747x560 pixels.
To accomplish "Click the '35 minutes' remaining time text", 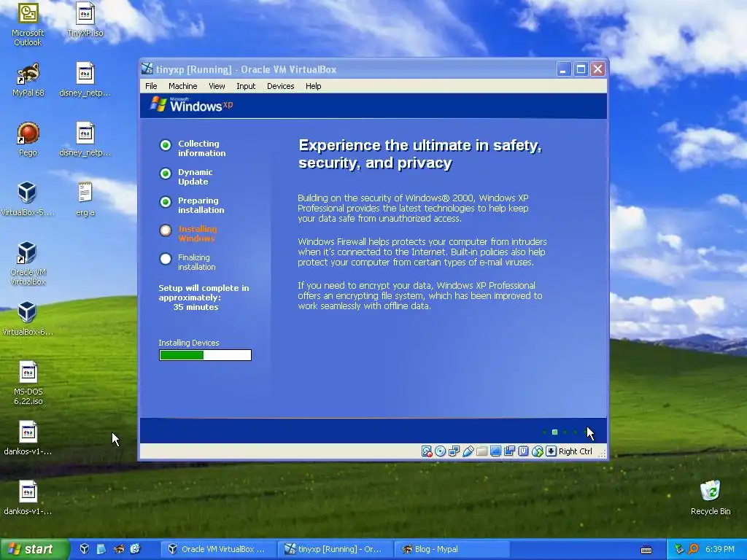I will tap(196, 307).
